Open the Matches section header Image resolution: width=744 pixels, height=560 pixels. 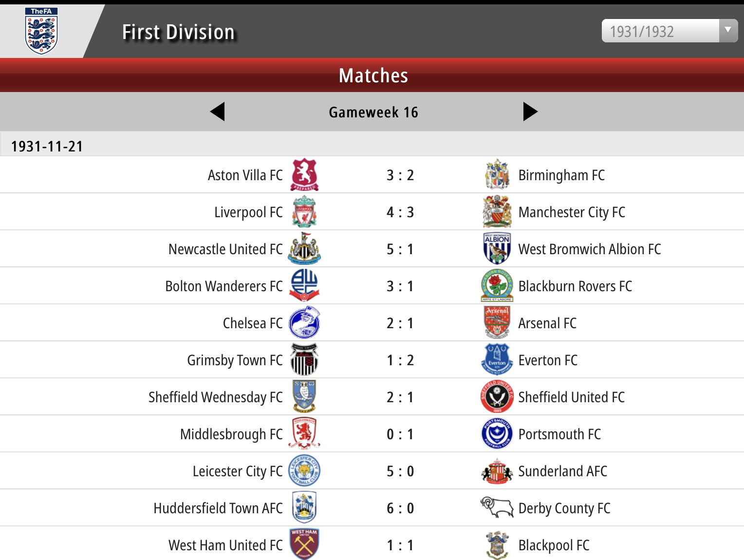[373, 76]
